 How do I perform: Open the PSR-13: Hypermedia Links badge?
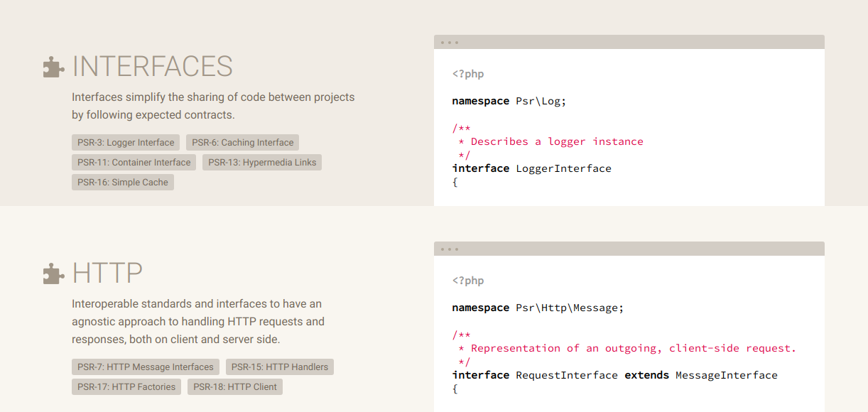coord(261,162)
